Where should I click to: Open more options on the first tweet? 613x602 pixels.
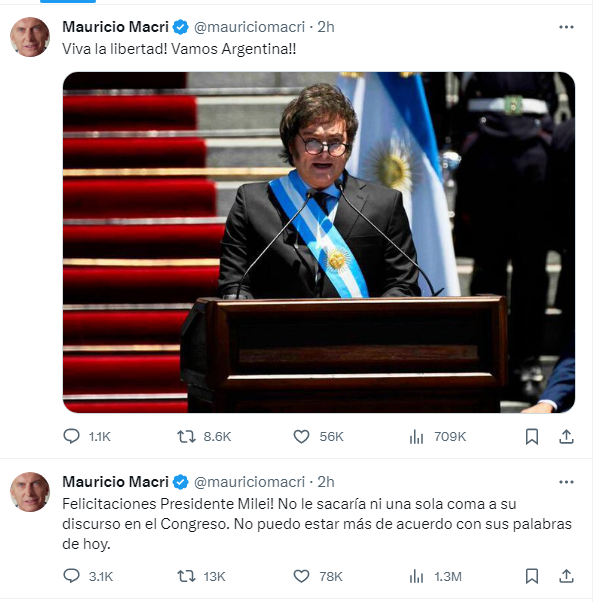[567, 27]
